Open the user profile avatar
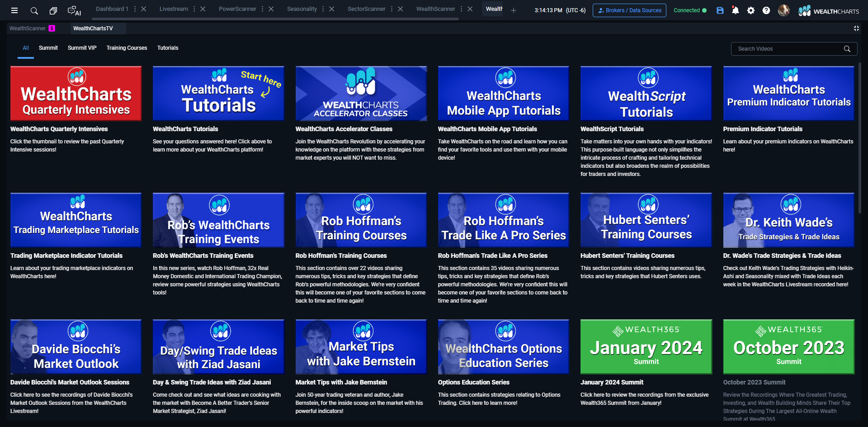868x427 pixels. (x=784, y=10)
